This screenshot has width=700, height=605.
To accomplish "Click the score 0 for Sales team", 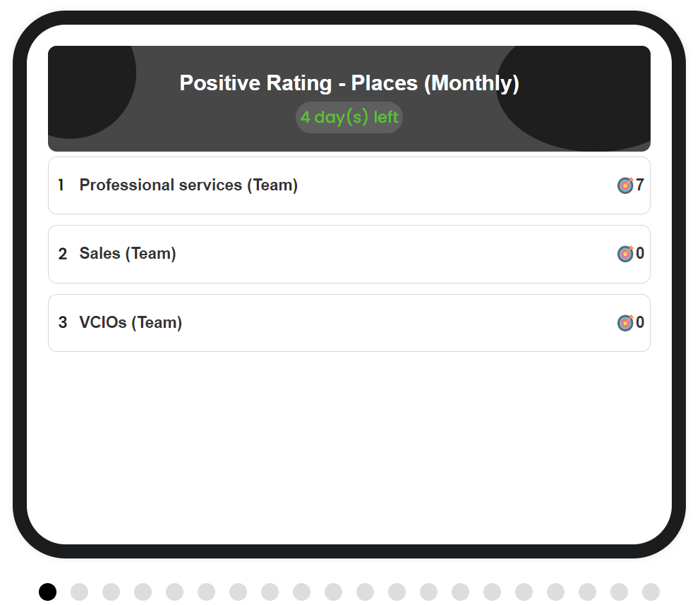I will (640, 253).
